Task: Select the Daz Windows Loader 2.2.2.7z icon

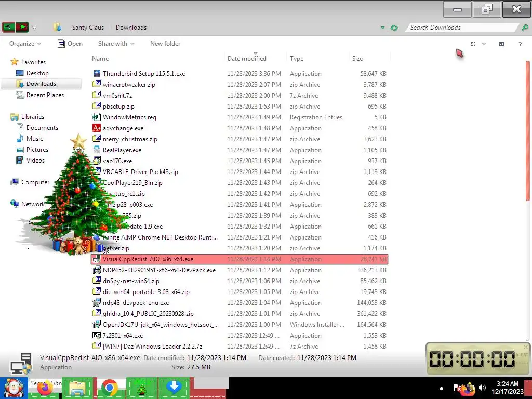Action: pos(97,346)
